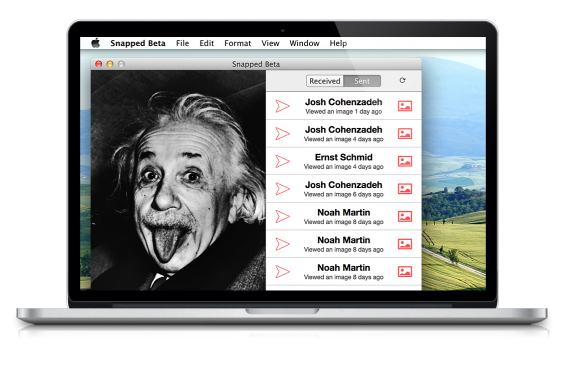Select Josh Cohenzadeh name viewed 6 days ago

point(343,185)
